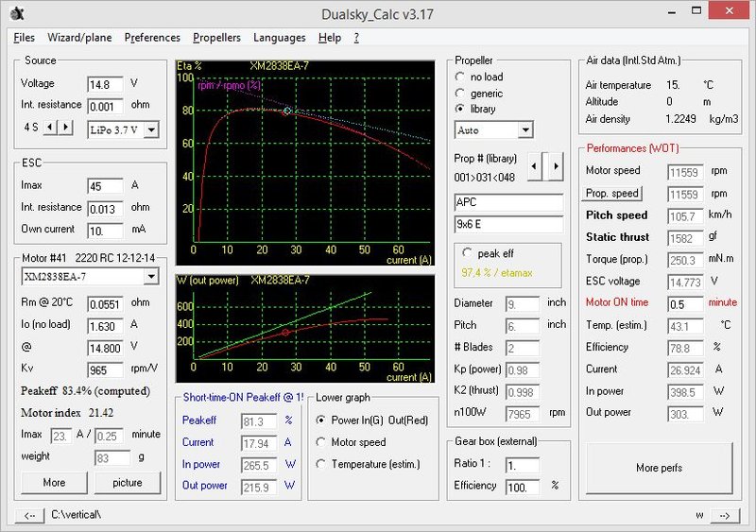Enable the "peak eff" option
Screen dimensions: 756x532
(x=468, y=253)
